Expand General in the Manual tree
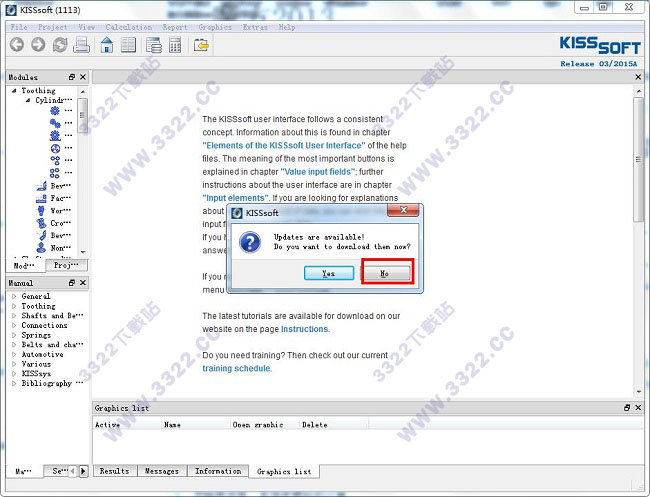The height and width of the screenshot is (497, 650). [x=14, y=296]
